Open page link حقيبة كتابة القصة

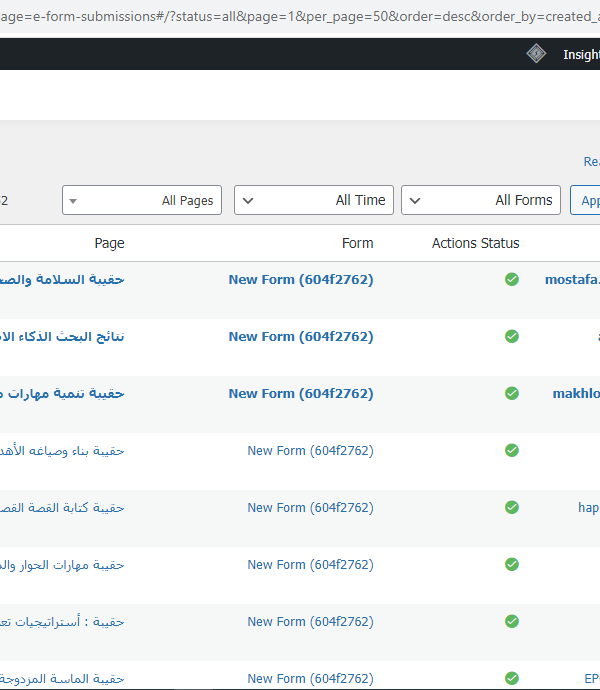62,507
